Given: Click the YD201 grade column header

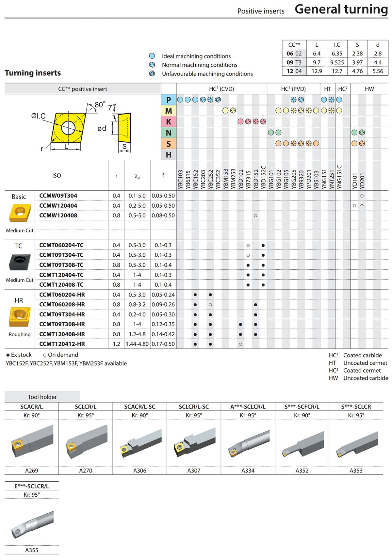Looking at the screenshot, I should pyautogui.click(x=362, y=181).
